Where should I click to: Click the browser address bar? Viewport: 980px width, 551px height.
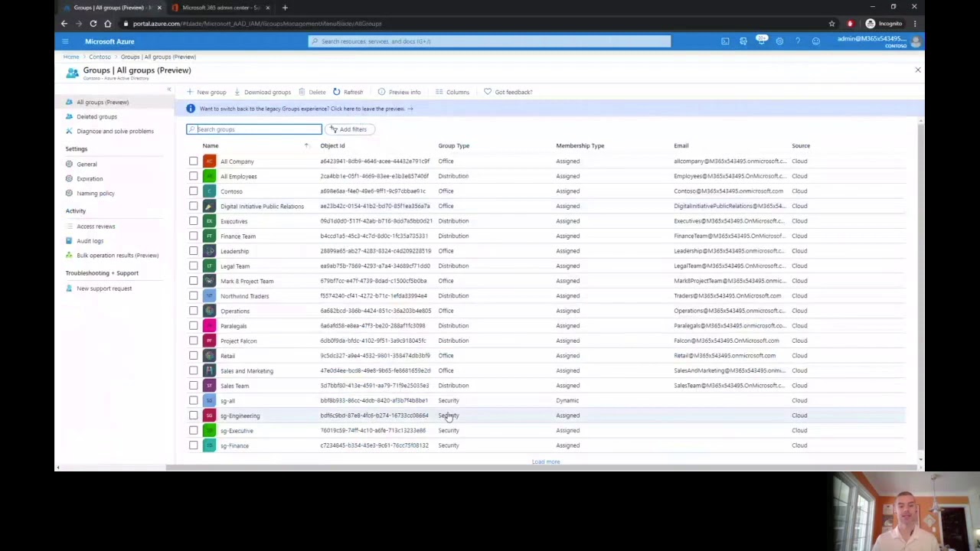[x=475, y=24]
